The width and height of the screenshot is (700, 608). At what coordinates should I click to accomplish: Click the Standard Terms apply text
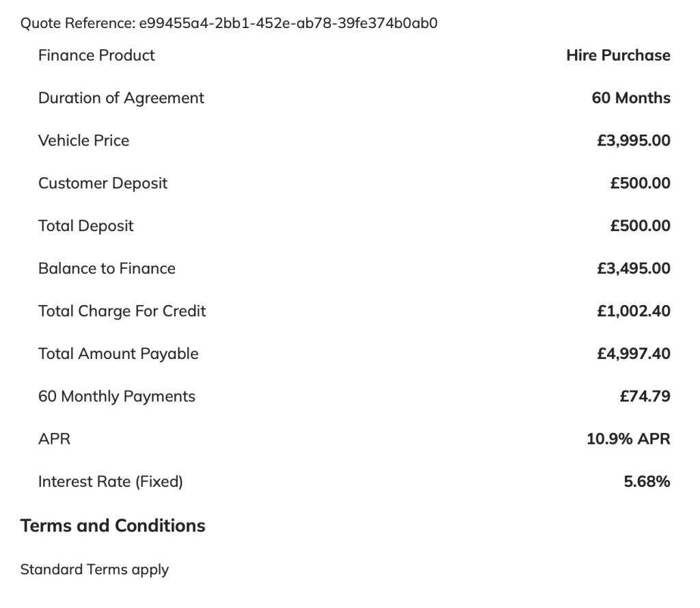94,570
